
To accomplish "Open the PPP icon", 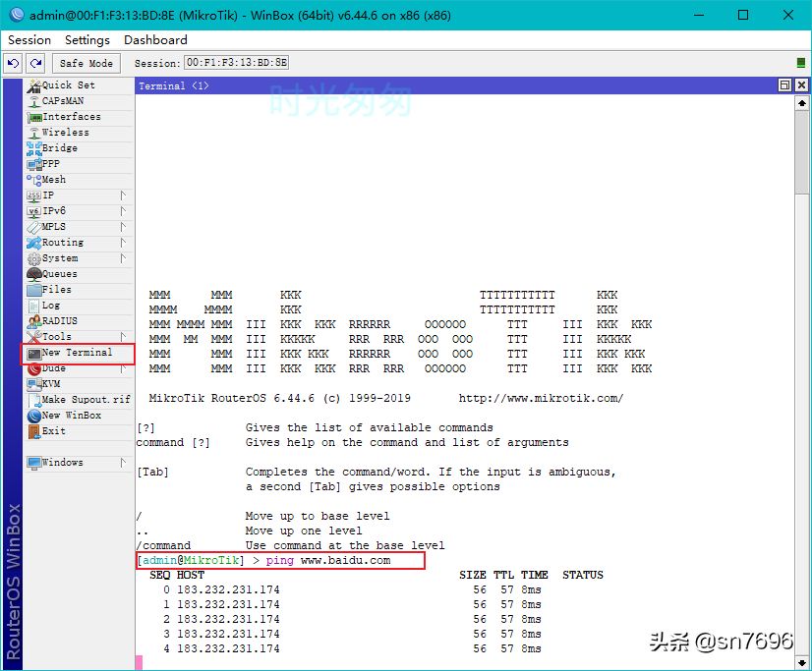I will tap(34, 164).
